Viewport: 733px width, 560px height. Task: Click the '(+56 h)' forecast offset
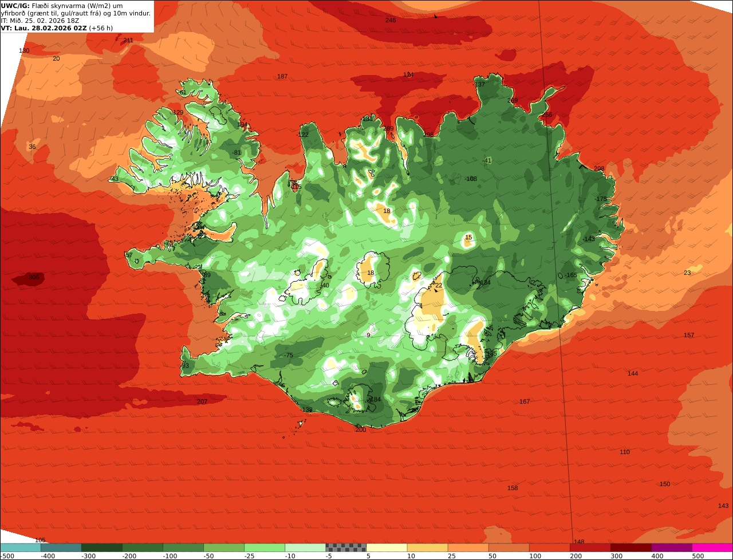pos(101,28)
